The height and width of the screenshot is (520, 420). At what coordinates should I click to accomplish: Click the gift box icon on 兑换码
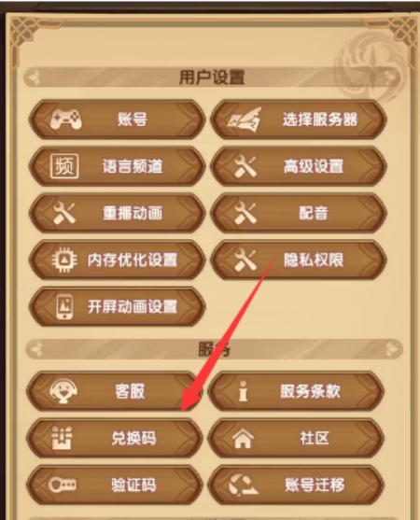[62, 438]
